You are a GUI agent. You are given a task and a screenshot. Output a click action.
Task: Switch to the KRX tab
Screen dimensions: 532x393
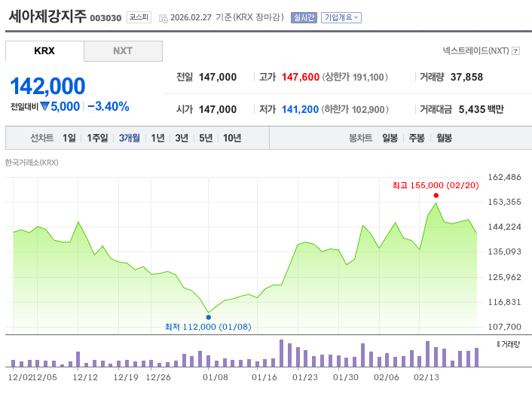[44, 51]
